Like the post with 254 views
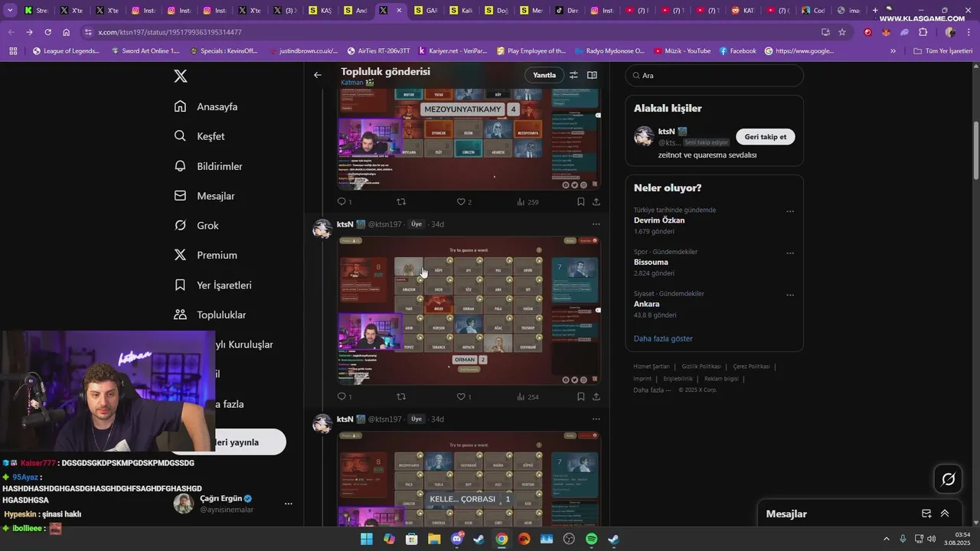Viewport: 980px width, 551px height. click(463, 396)
